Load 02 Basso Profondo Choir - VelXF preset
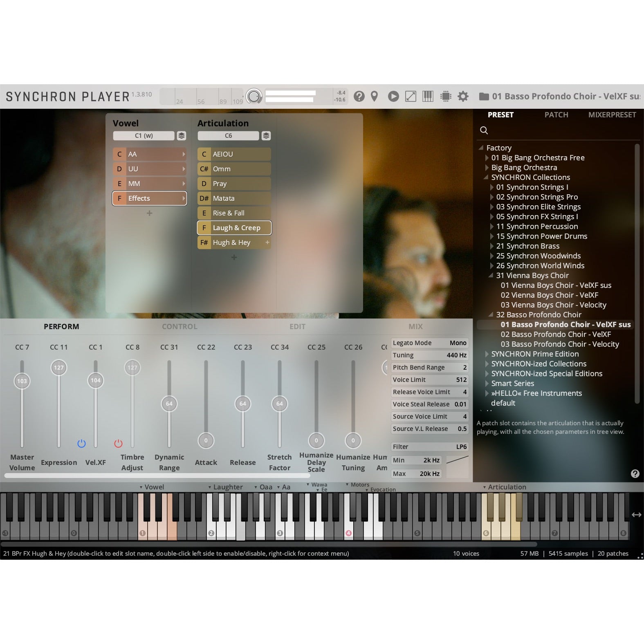This screenshot has height=644, width=644. (x=556, y=334)
